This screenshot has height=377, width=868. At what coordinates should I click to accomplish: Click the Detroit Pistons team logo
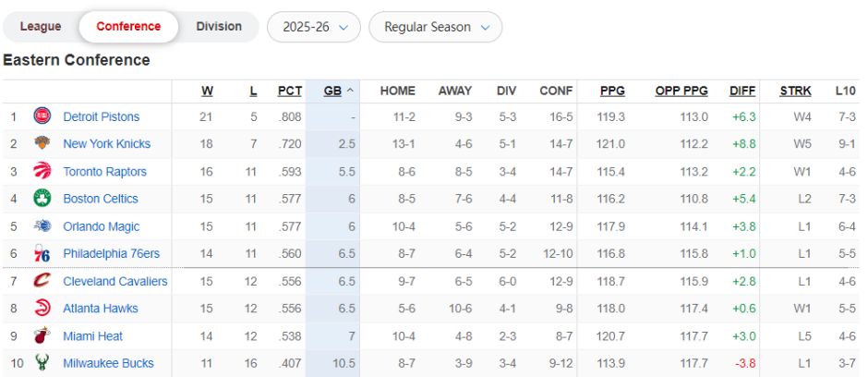tap(42, 116)
